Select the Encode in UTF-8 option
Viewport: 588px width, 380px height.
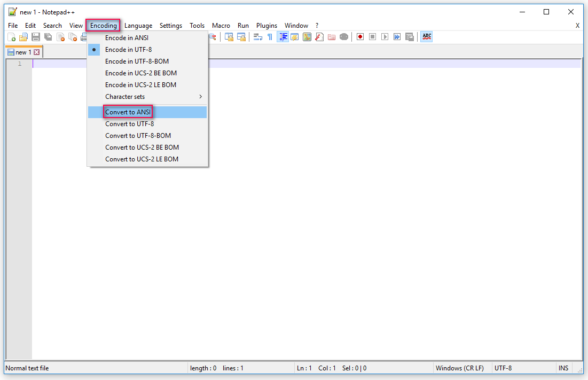pos(147,50)
